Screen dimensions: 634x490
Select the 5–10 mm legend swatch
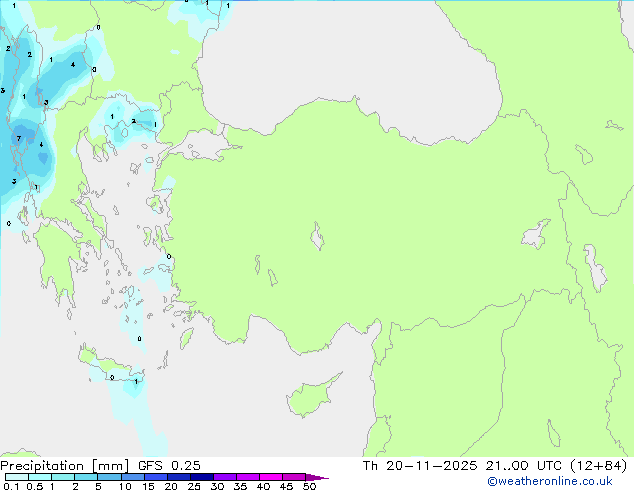pyautogui.click(x=109, y=477)
